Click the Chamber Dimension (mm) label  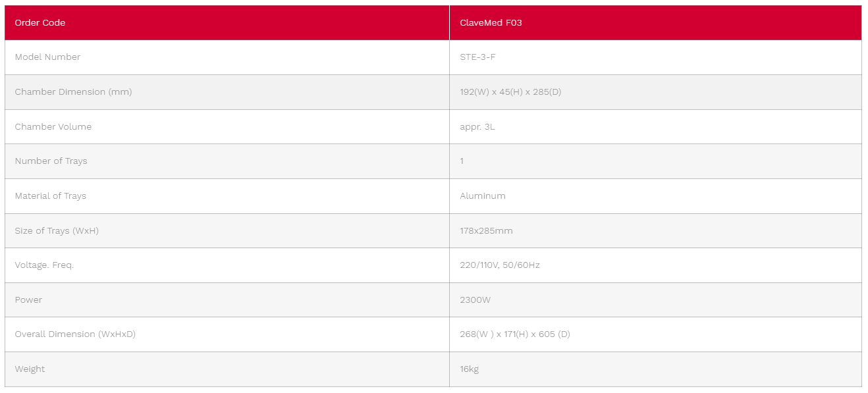click(73, 92)
